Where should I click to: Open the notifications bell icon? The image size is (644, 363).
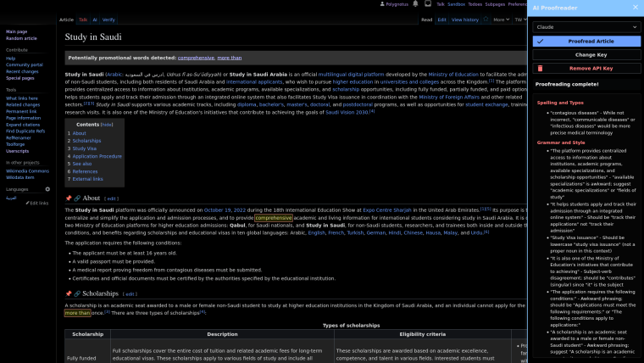click(415, 3)
